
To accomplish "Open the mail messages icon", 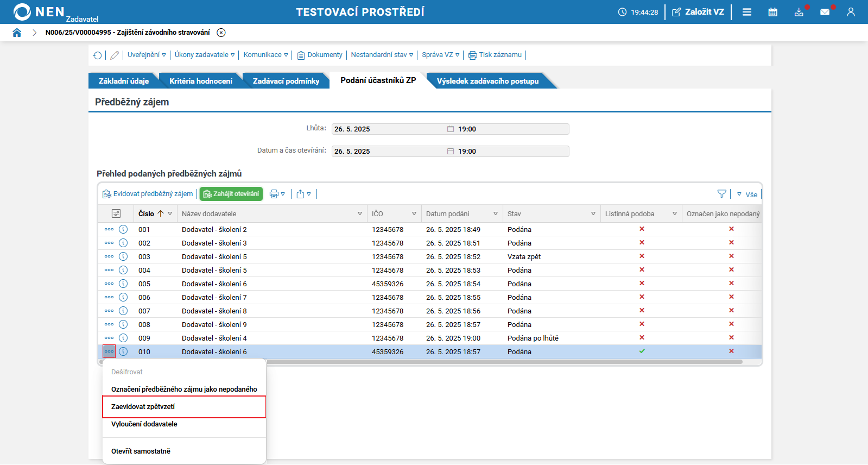I will (825, 12).
